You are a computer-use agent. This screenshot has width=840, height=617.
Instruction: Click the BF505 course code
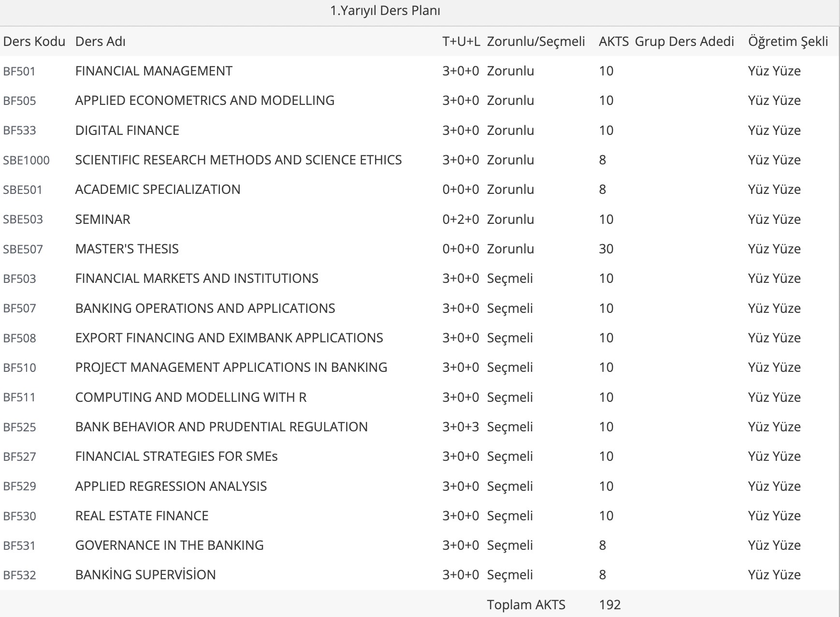[19, 101]
